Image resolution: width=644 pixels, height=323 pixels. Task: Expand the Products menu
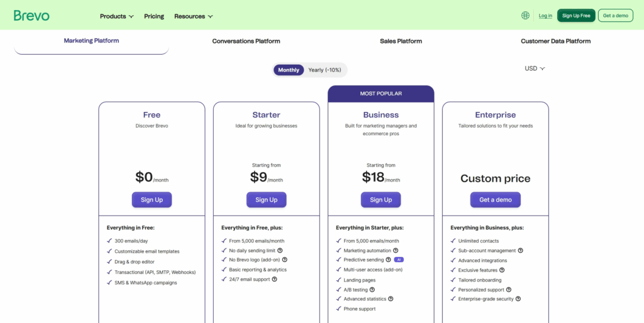pyautogui.click(x=116, y=16)
